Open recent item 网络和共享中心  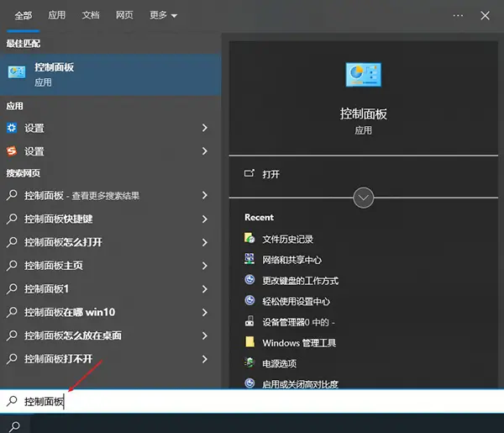point(291,260)
